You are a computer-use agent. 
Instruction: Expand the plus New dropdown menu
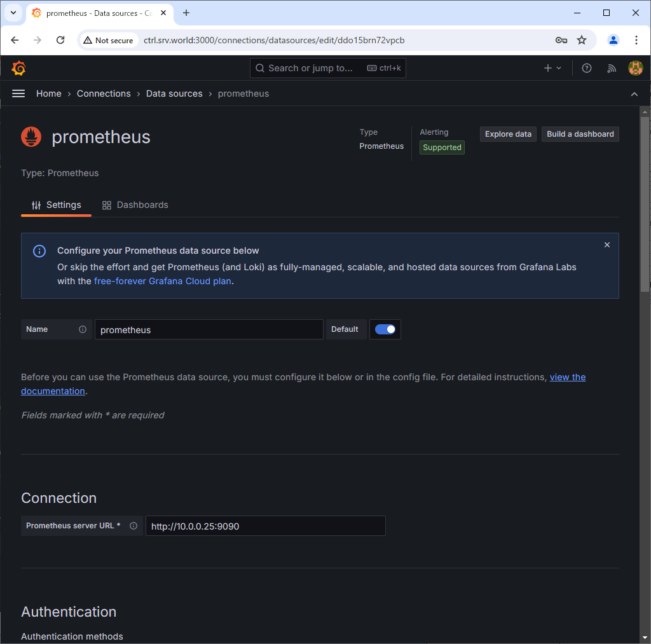(x=552, y=68)
